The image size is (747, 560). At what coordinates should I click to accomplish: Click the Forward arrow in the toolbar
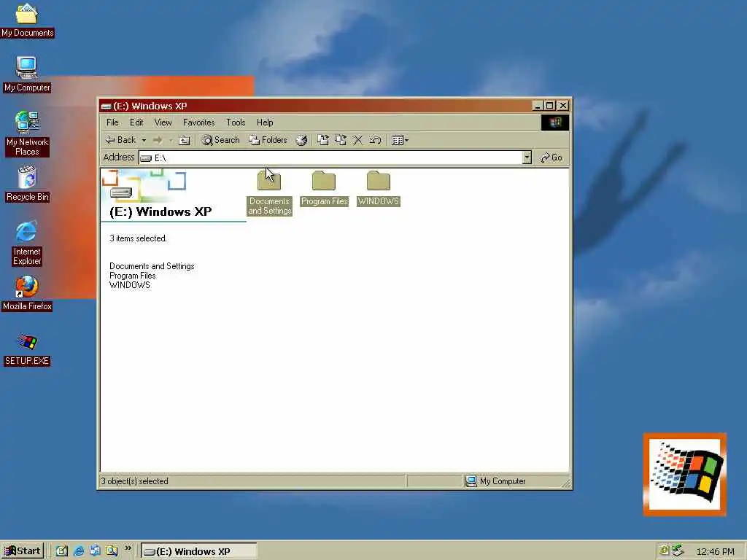tap(158, 140)
